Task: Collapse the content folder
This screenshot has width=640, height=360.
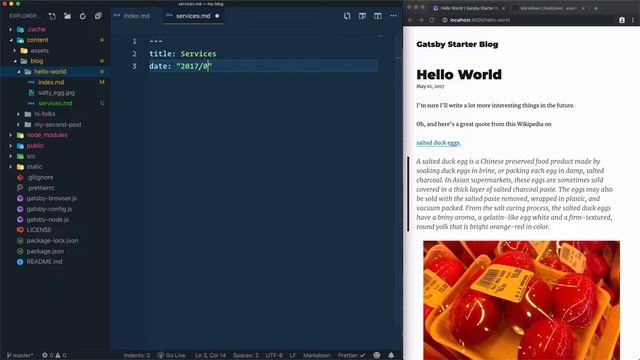Action: (11, 40)
